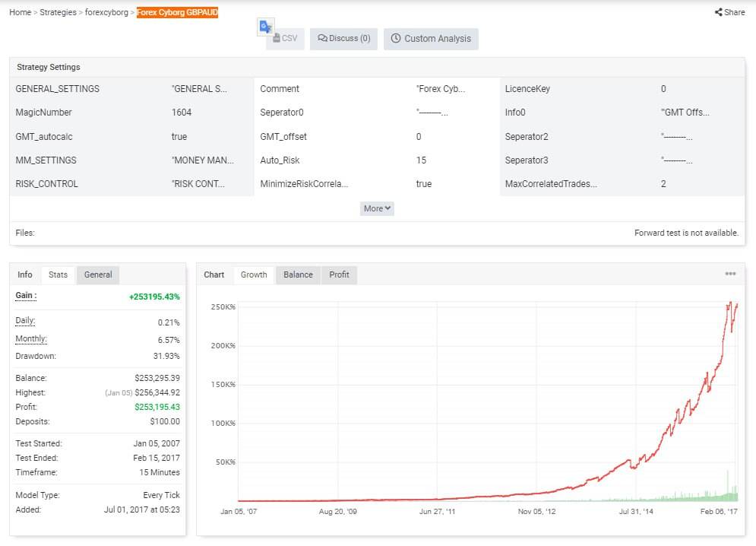Open the Strategies breadcrumb link
This screenshot has width=756, height=546.
coord(58,13)
